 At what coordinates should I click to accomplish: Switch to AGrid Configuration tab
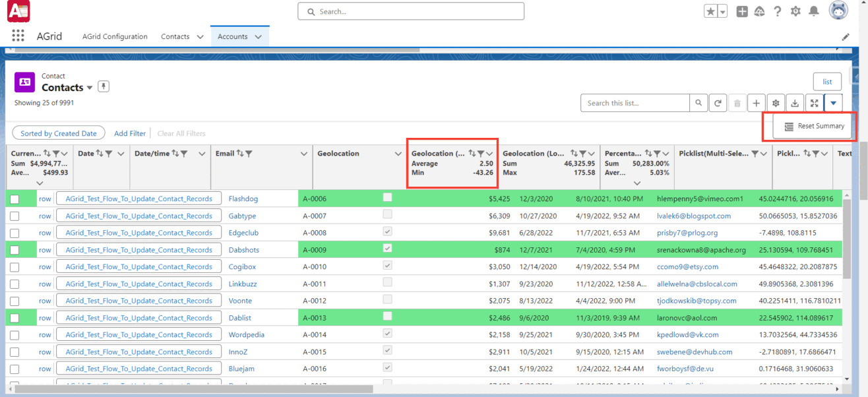coord(115,37)
